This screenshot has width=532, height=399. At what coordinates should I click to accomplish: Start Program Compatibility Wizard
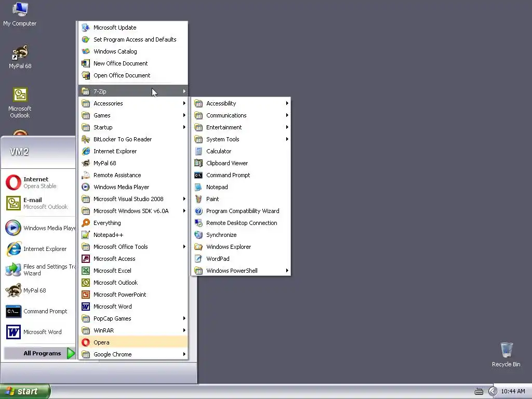(x=241, y=211)
